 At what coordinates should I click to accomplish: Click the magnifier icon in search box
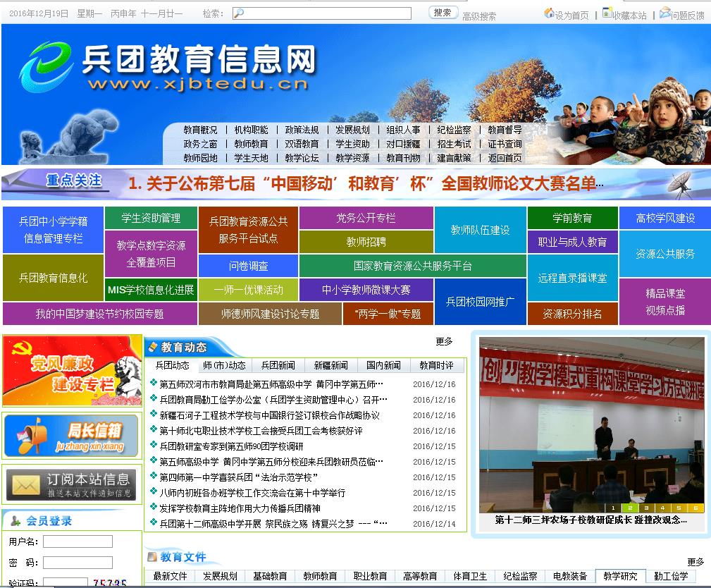[239, 13]
